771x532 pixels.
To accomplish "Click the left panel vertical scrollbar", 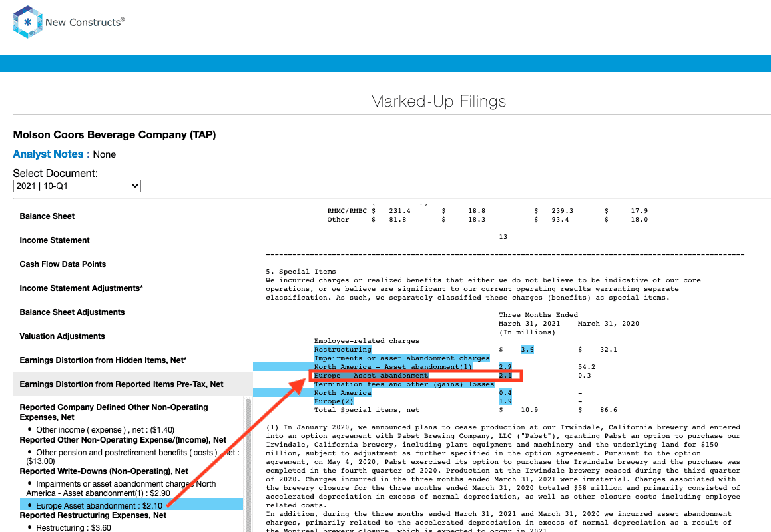I will click(248, 465).
